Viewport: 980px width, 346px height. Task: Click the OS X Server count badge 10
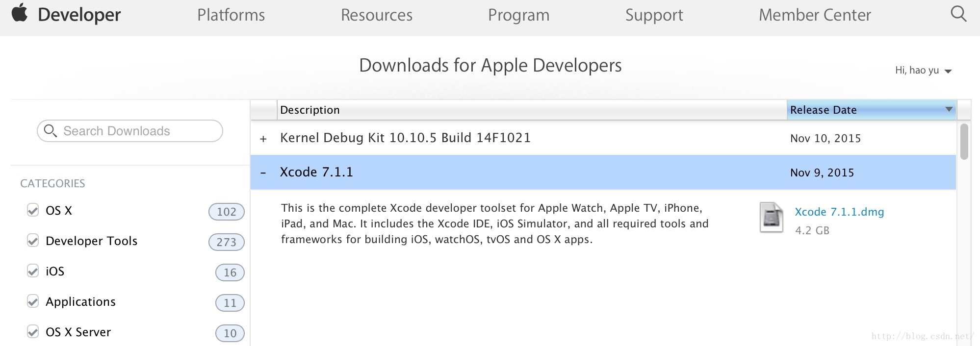(230, 333)
